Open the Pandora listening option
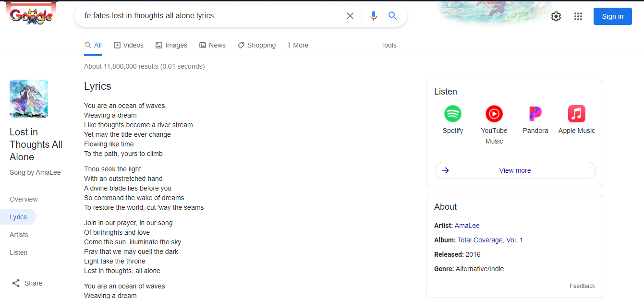 535,114
